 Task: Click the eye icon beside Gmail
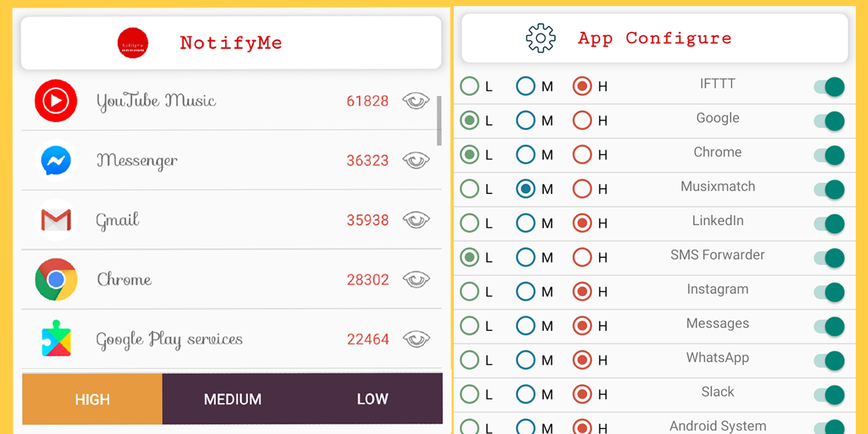click(x=416, y=220)
